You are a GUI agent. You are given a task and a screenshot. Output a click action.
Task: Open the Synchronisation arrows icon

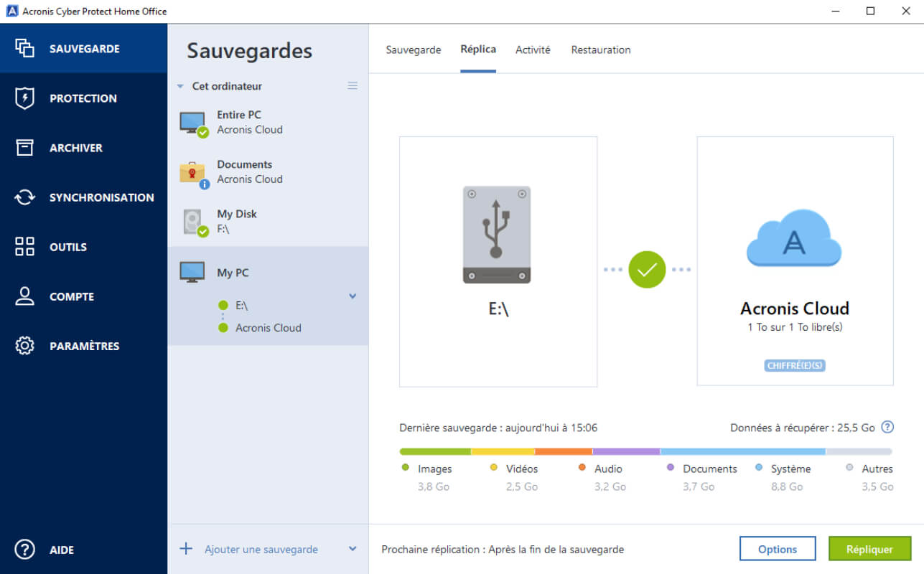25,197
